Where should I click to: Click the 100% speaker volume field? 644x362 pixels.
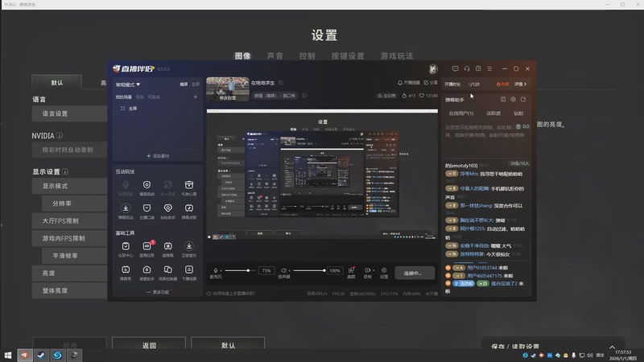[x=335, y=271]
